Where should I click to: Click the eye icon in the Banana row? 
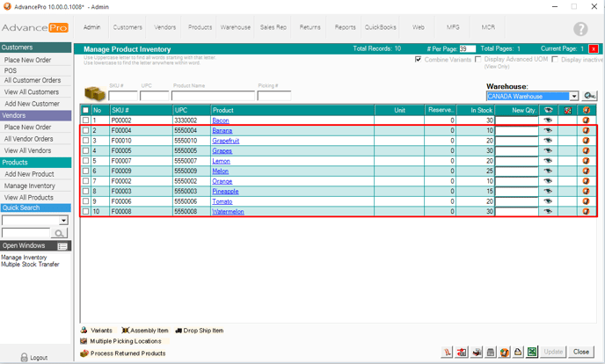[548, 130]
